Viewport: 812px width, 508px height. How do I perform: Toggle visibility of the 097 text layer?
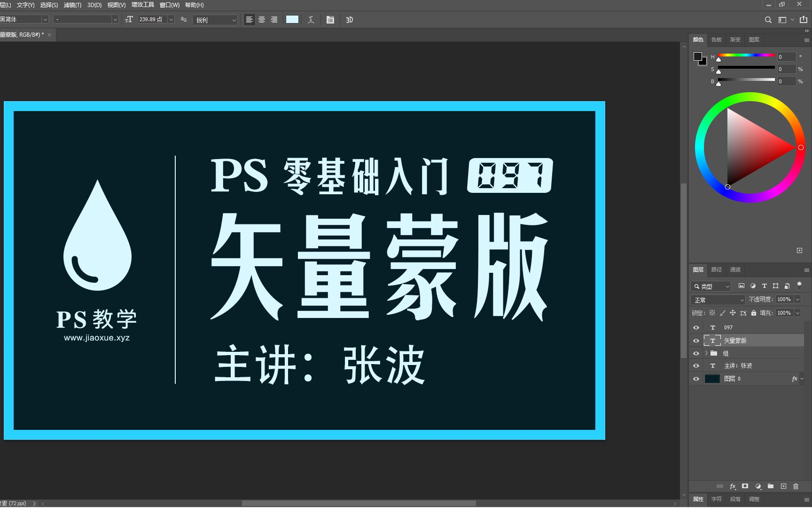coord(696,327)
